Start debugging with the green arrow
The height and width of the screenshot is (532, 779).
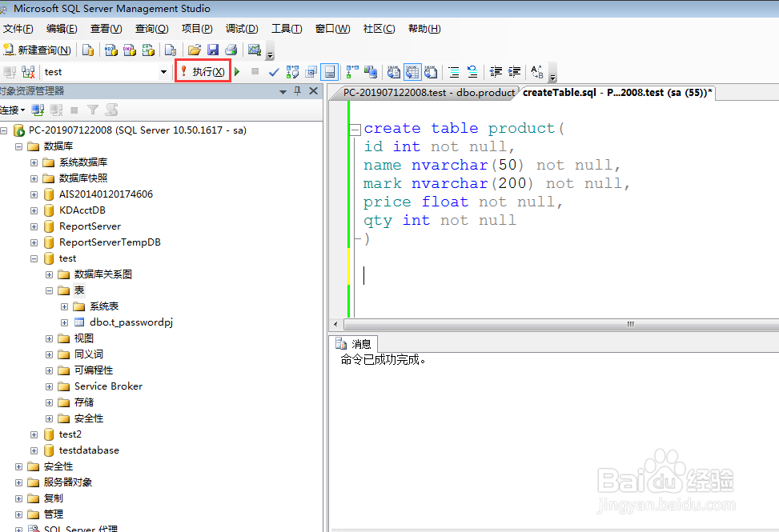tap(238, 72)
